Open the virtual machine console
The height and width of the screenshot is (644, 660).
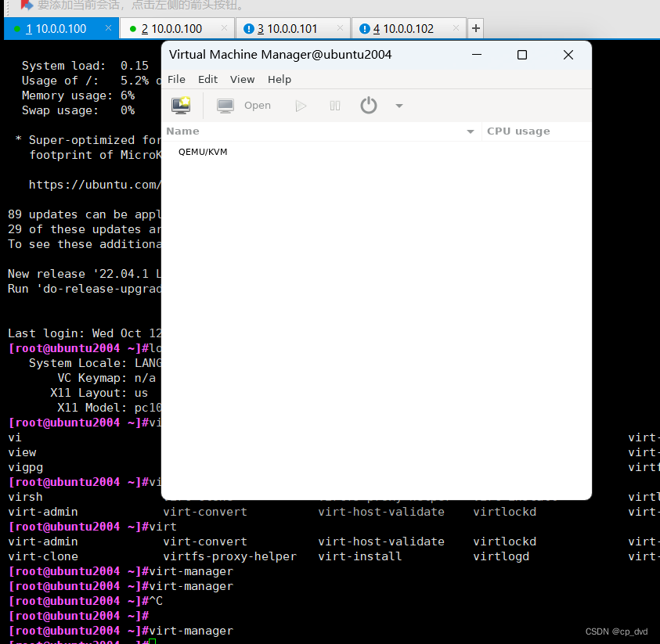click(243, 106)
